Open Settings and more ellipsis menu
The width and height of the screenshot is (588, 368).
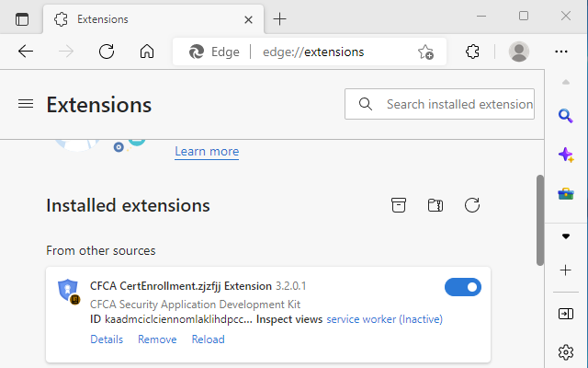563,52
